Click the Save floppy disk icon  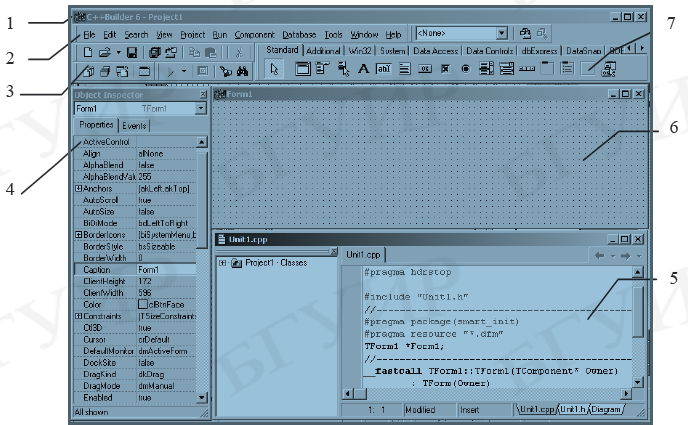pyautogui.click(x=132, y=53)
